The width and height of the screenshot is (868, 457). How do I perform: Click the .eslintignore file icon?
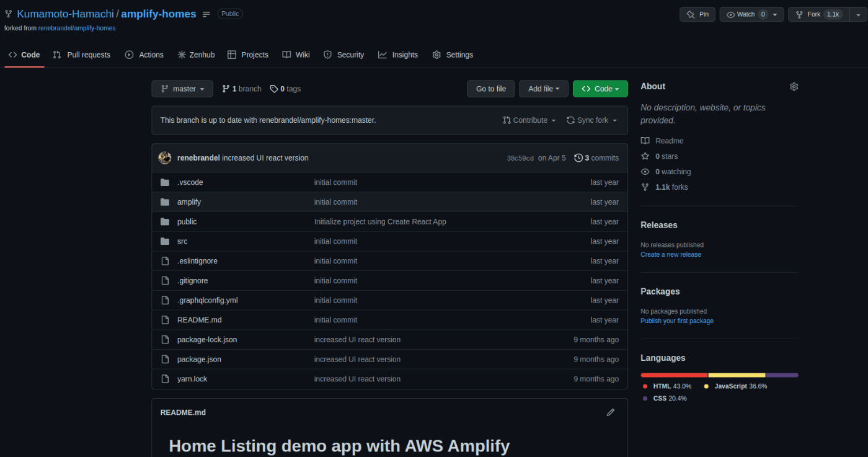[165, 261]
